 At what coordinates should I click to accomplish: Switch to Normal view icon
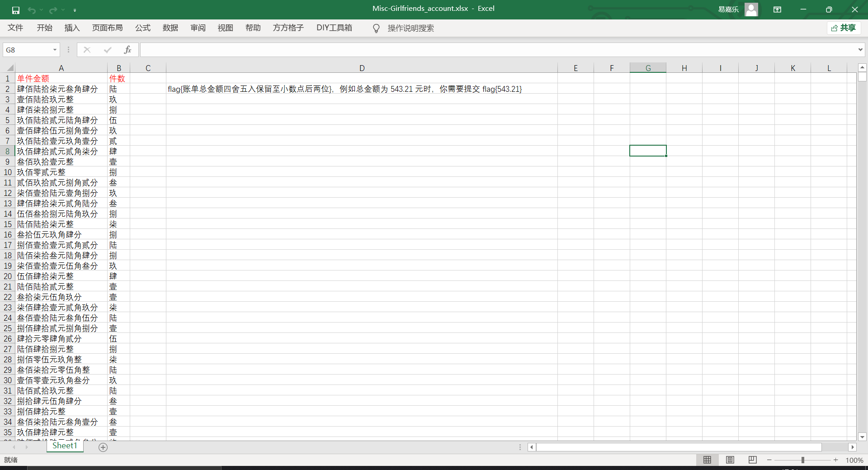pos(707,460)
